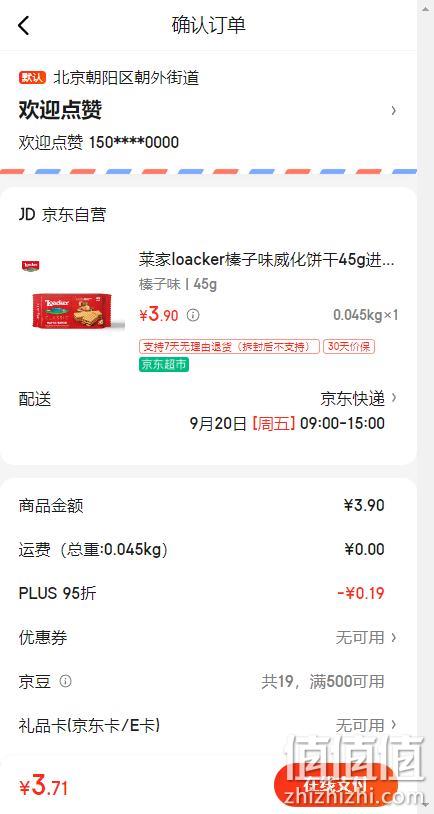Tap the info icon next to 京豆

click(65, 681)
